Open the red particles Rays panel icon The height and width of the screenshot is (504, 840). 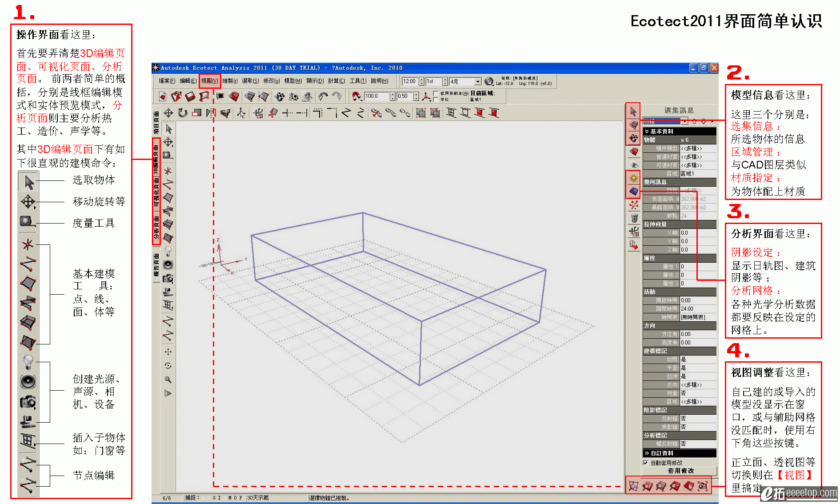(x=634, y=205)
